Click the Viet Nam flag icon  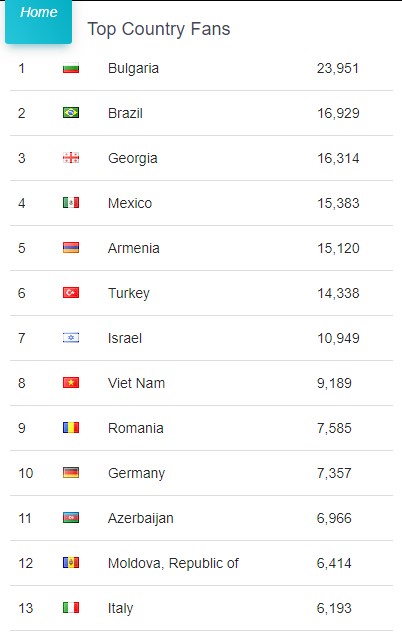(x=71, y=383)
